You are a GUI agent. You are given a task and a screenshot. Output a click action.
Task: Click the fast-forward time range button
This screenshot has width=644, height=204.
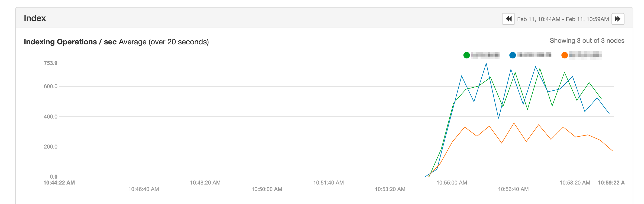click(x=618, y=19)
